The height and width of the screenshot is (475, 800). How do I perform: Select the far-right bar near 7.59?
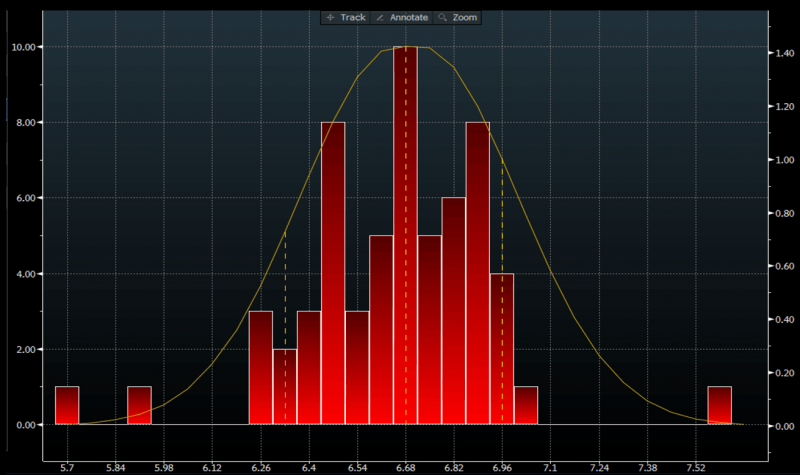point(720,405)
